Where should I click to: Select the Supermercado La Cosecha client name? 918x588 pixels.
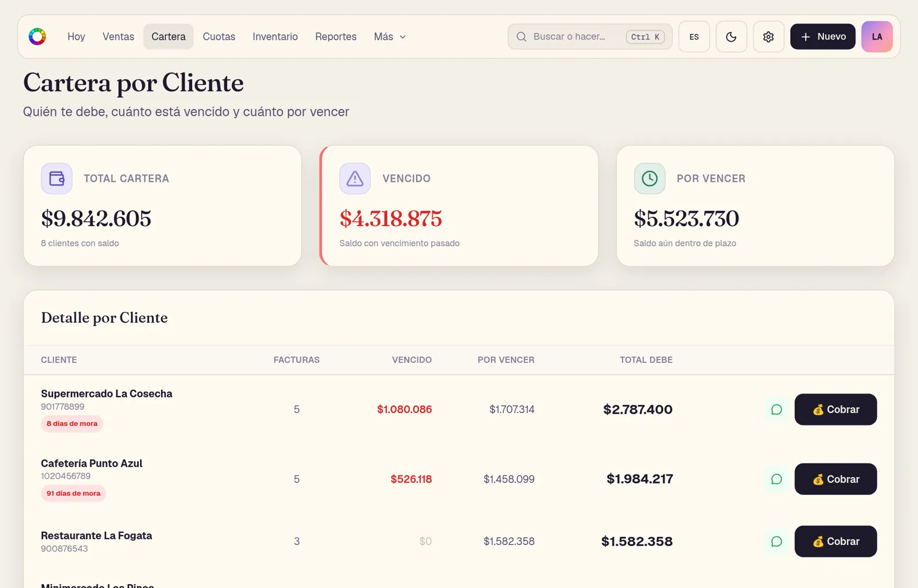[107, 394]
